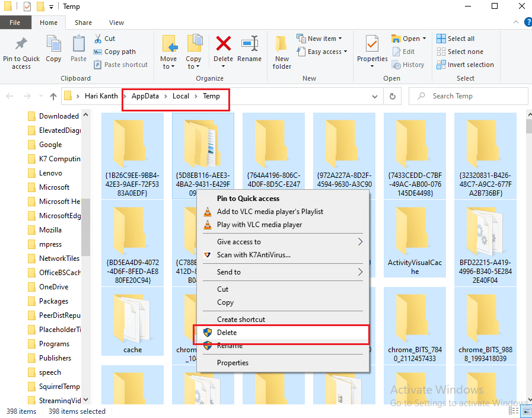Click AppData in the address breadcrumb
This screenshot has height=418, width=532.
point(145,96)
